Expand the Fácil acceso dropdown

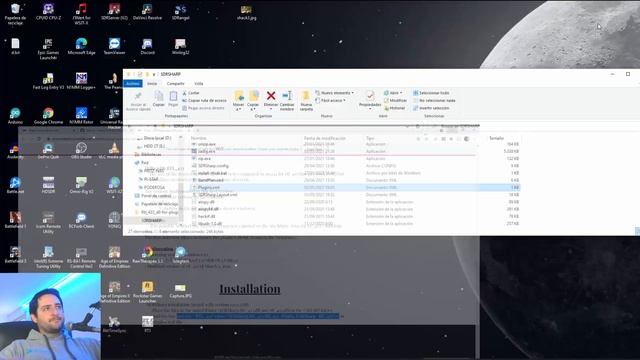(332, 100)
